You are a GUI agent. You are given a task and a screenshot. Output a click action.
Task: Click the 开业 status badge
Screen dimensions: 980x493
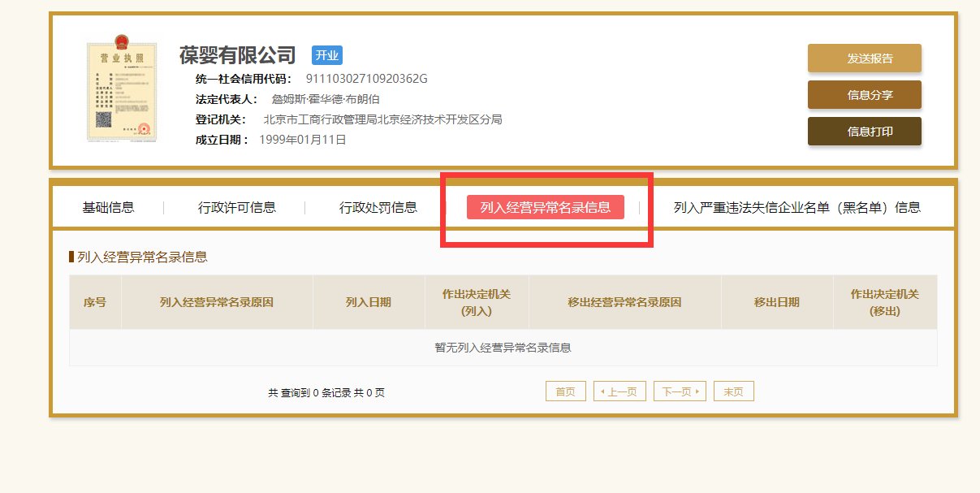pyautogui.click(x=327, y=54)
